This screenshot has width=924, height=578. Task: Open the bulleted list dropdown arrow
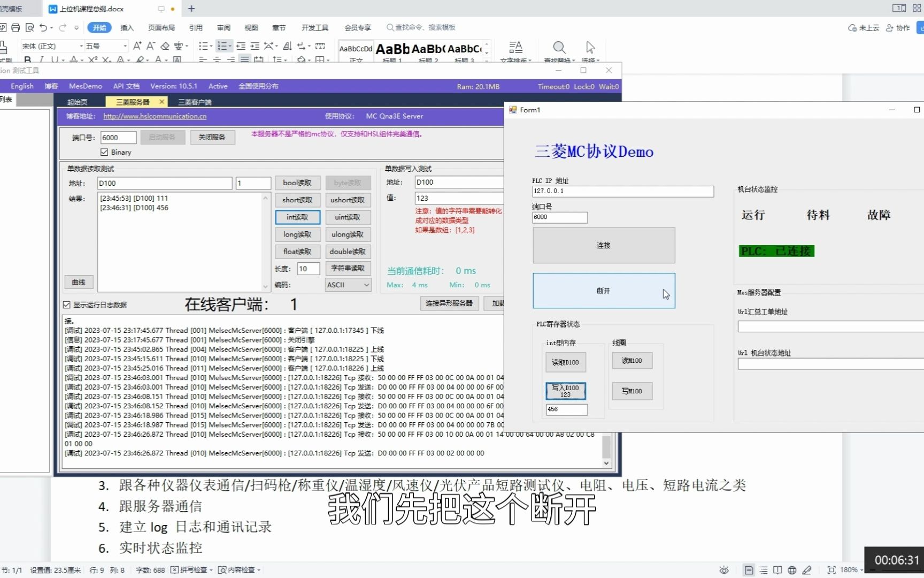211,47
